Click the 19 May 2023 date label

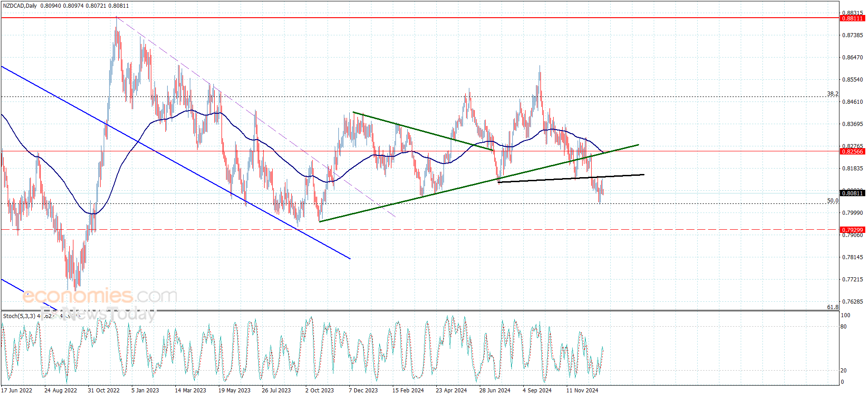(234, 390)
